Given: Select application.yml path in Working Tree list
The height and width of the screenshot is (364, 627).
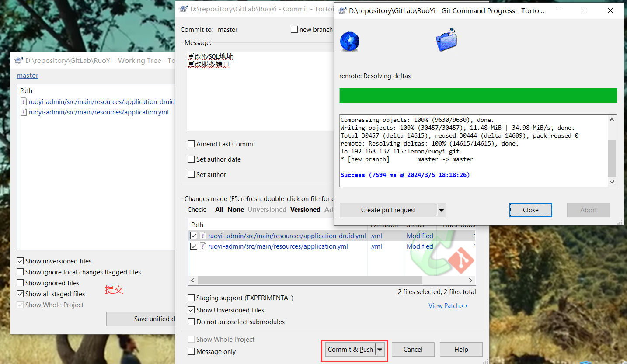Looking at the screenshot, I should [x=99, y=112].
